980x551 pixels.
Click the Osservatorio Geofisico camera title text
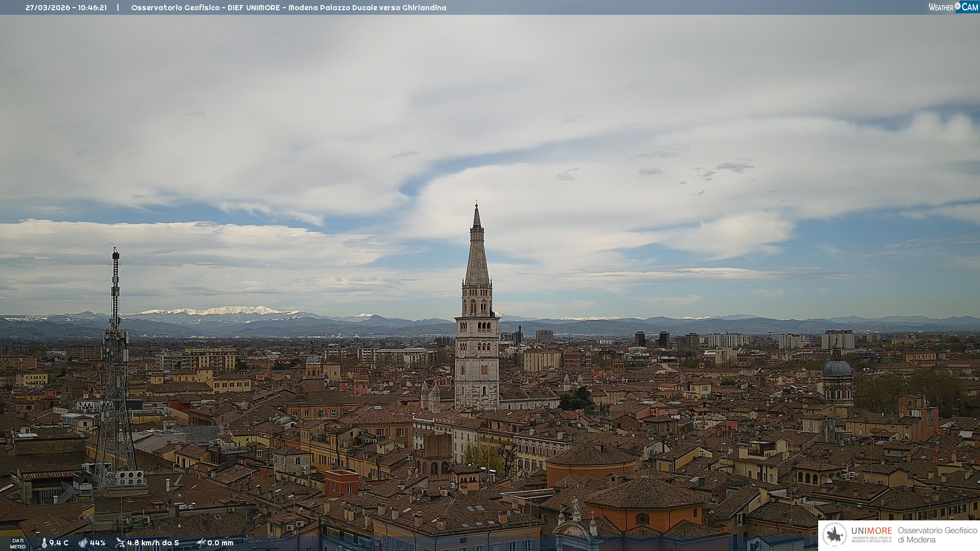pyautogui.click(x=288, y=8)
